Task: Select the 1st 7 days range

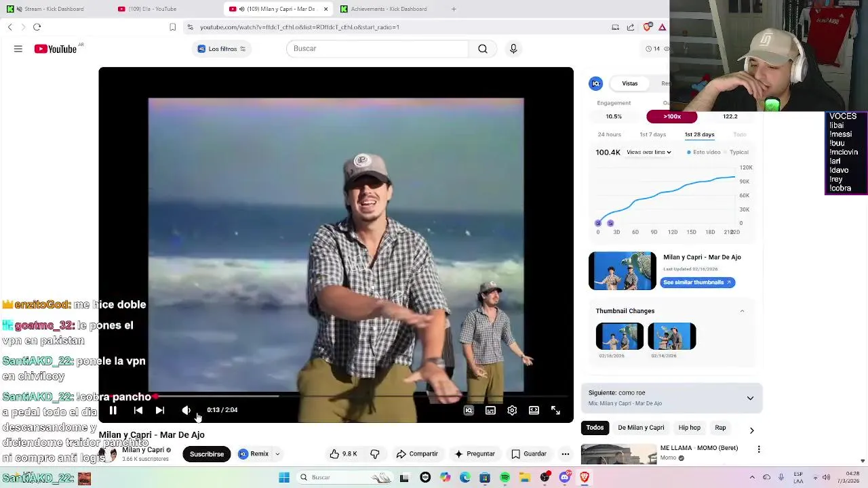Action: coord(653,134)
